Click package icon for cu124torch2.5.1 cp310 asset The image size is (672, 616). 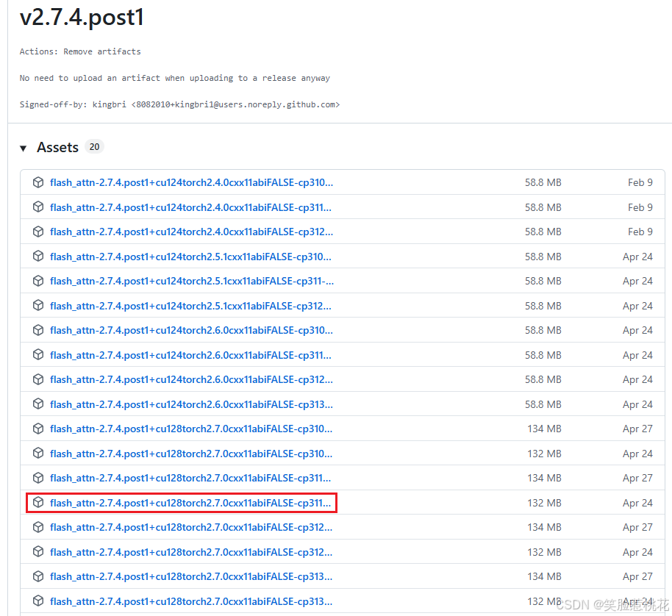(x=38, y=257)
